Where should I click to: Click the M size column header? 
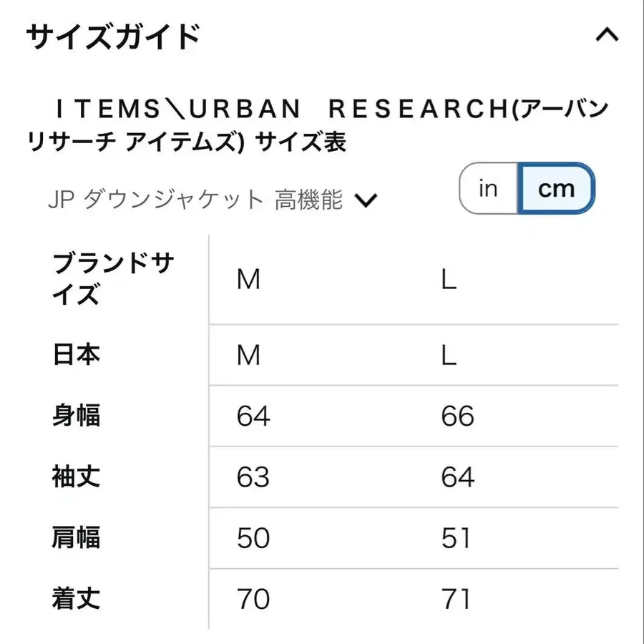click(248, 279)
